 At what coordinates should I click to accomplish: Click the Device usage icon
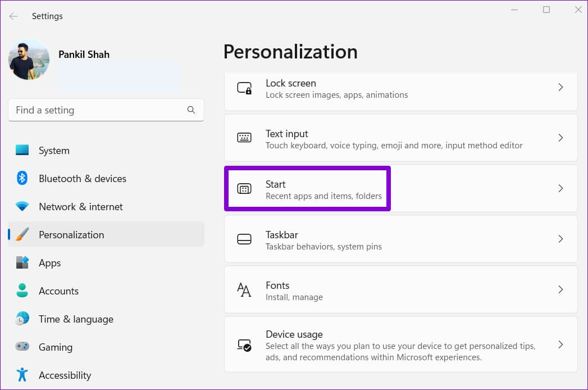click(244, 345)
